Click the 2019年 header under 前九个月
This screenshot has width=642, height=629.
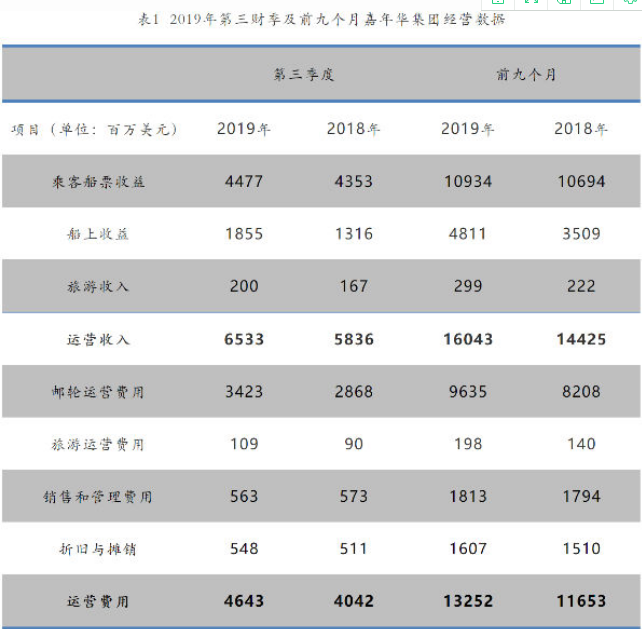(x=468, y=129)
